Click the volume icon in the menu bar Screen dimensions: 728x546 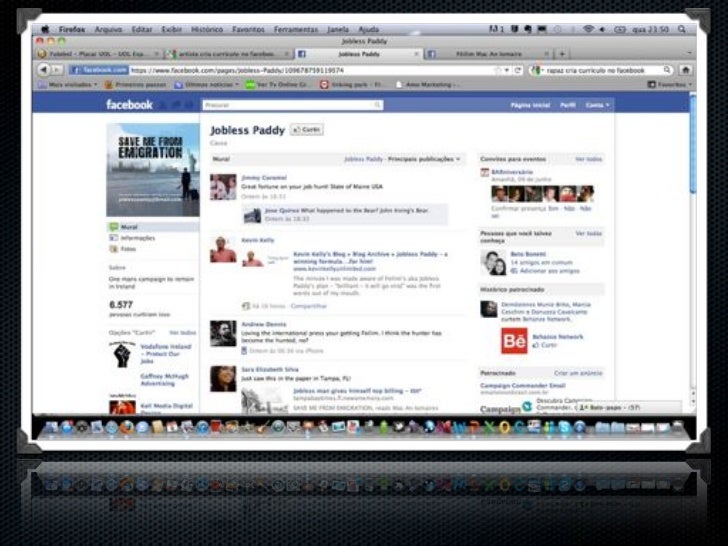coord(602,29)
